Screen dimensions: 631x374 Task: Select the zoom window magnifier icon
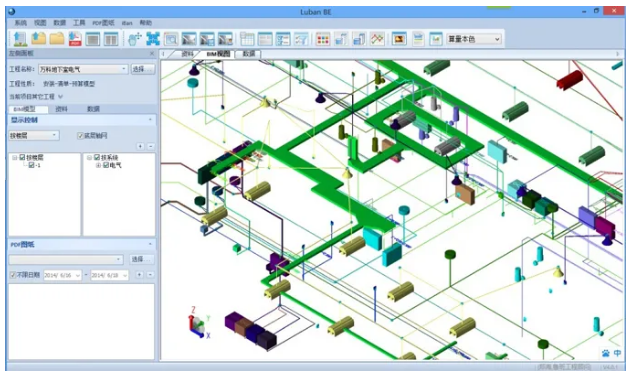click(171, 39)
